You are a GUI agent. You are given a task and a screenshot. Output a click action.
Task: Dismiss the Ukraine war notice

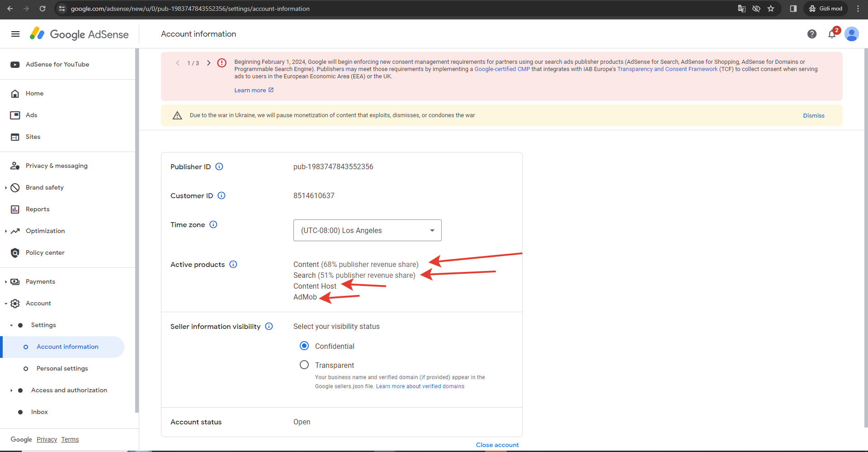coord(814,115)
